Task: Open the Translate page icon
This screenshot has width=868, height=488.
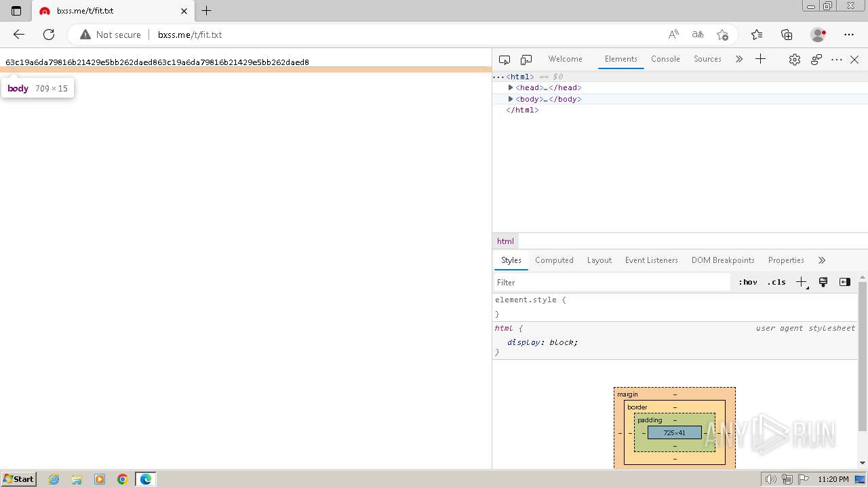Action: tap(698, 35)
